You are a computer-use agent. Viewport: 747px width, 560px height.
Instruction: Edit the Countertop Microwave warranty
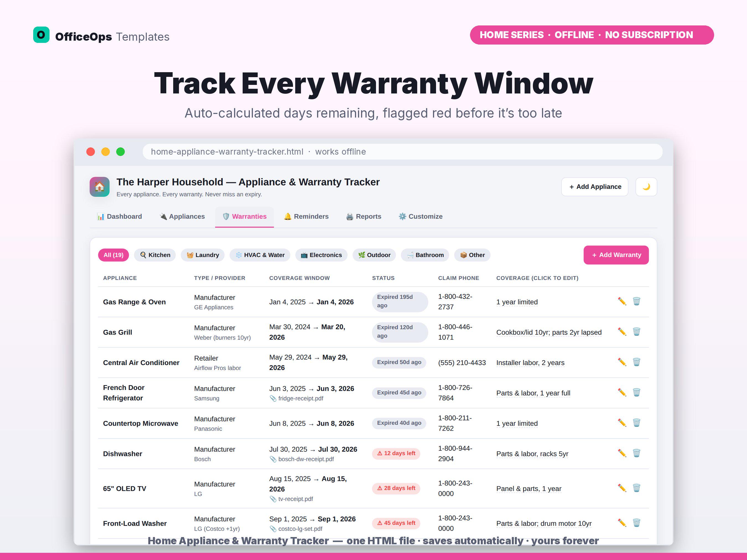point(622,423)
